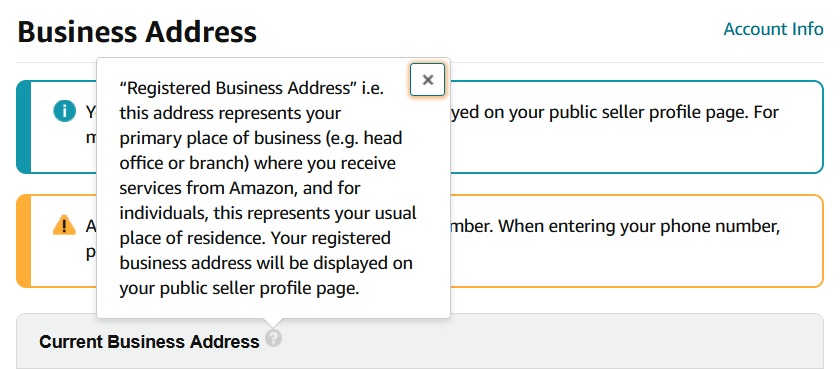This screenshot has height=369, width=840.
Task: Click the blue information circle icon
Action: 64,111
